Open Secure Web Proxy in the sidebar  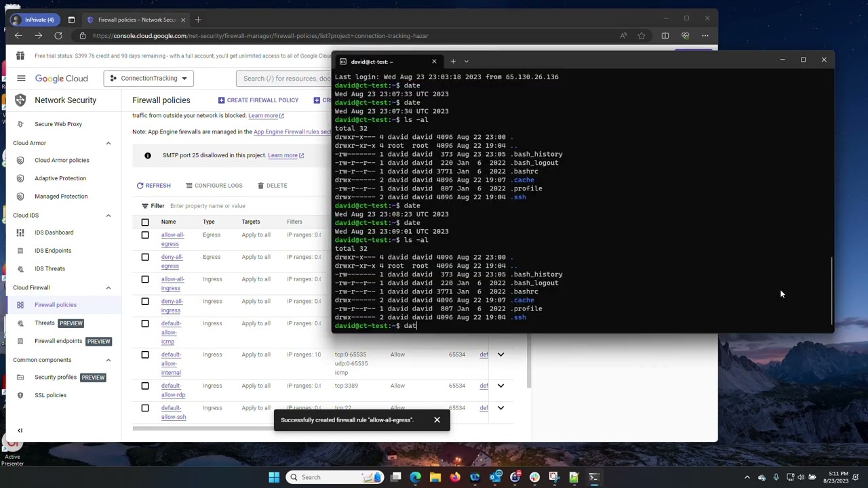coord(58,124)
